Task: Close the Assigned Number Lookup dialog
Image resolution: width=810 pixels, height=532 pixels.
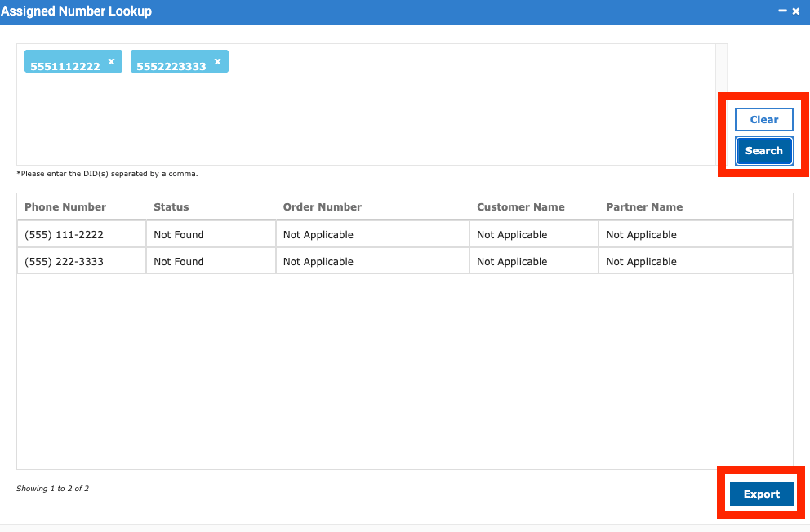Action: pyautogui.click(x=796, y=11)
